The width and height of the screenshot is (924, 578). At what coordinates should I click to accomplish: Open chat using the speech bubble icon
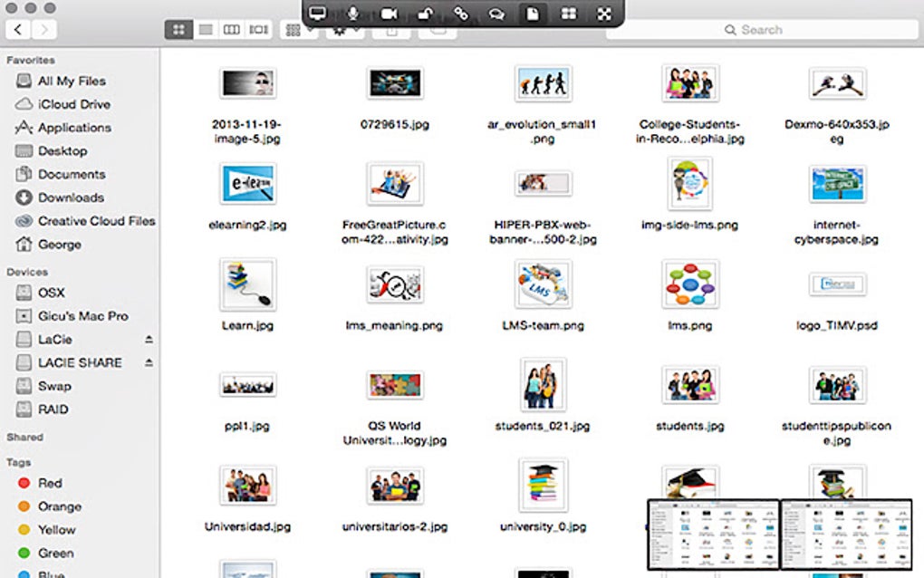point(496,14)
